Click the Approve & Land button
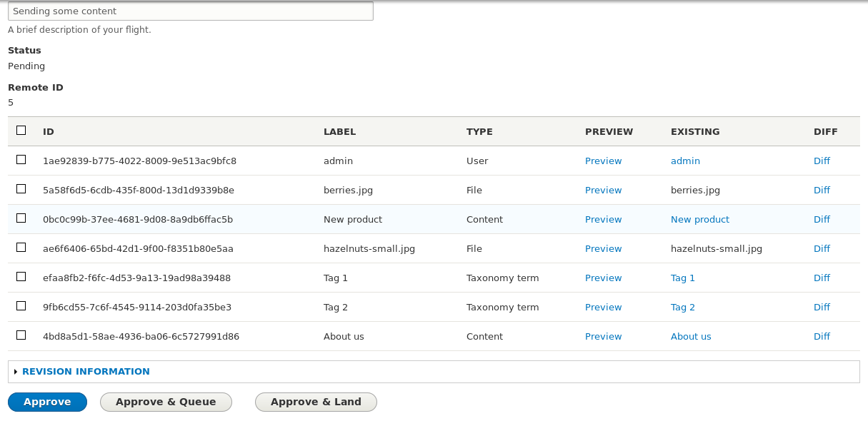868x421 pixels. click(x=316, y=402)
